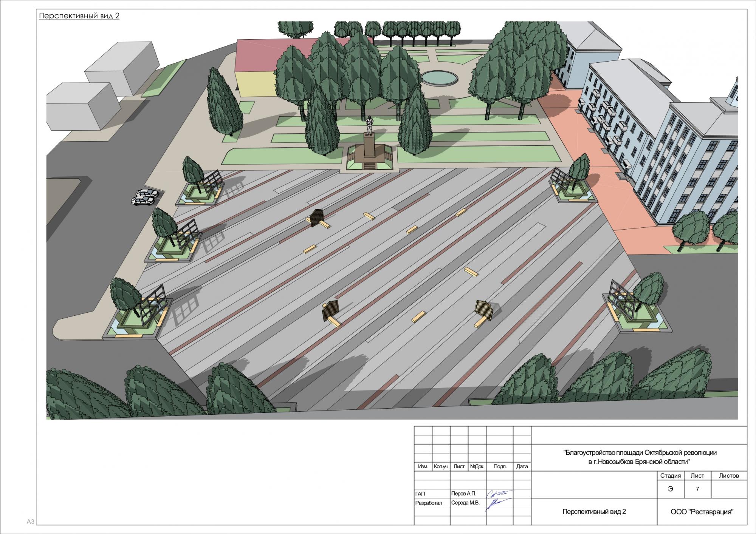Click the 'Дата' column header
Viewport: 756px width, 534px height.
pos(522,467)
